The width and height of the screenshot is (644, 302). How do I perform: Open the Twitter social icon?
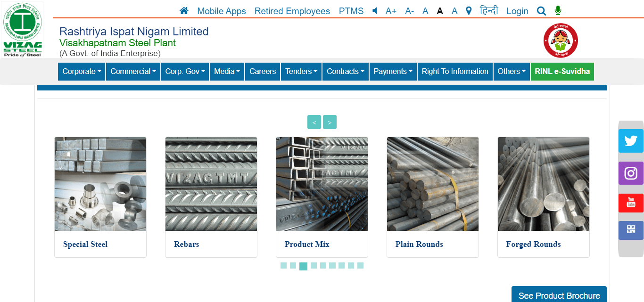click(x=631, y=140)
